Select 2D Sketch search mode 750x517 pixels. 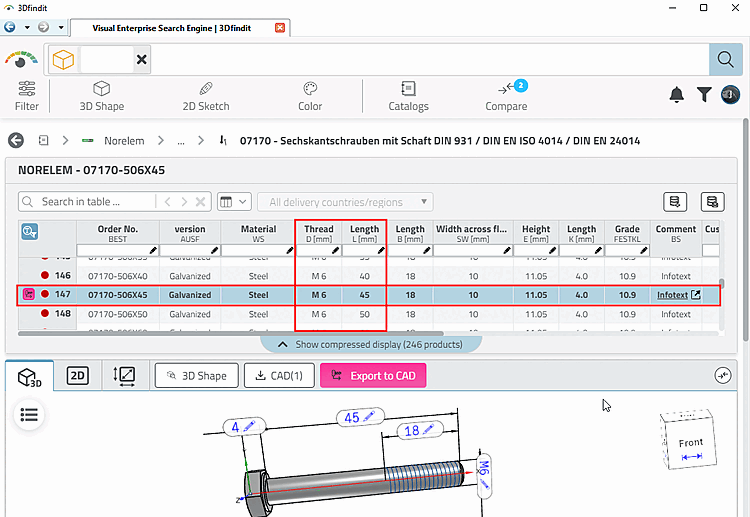point(206,96)
